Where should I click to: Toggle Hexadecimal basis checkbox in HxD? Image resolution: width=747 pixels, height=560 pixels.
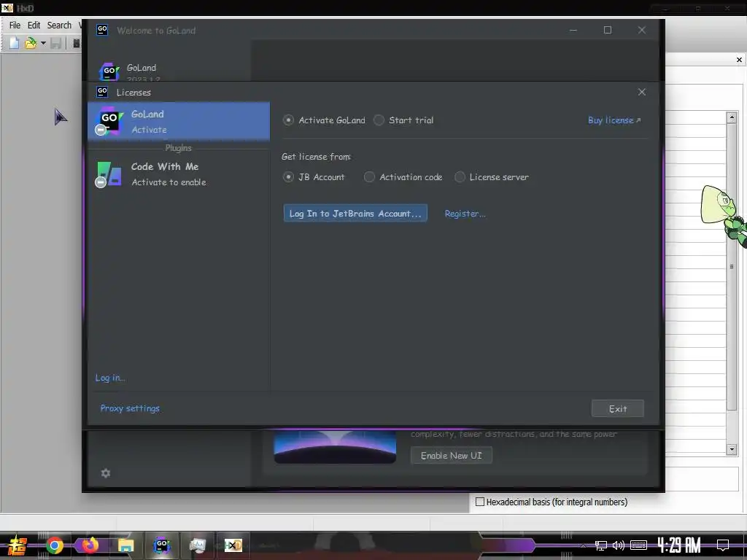(480, 502)
